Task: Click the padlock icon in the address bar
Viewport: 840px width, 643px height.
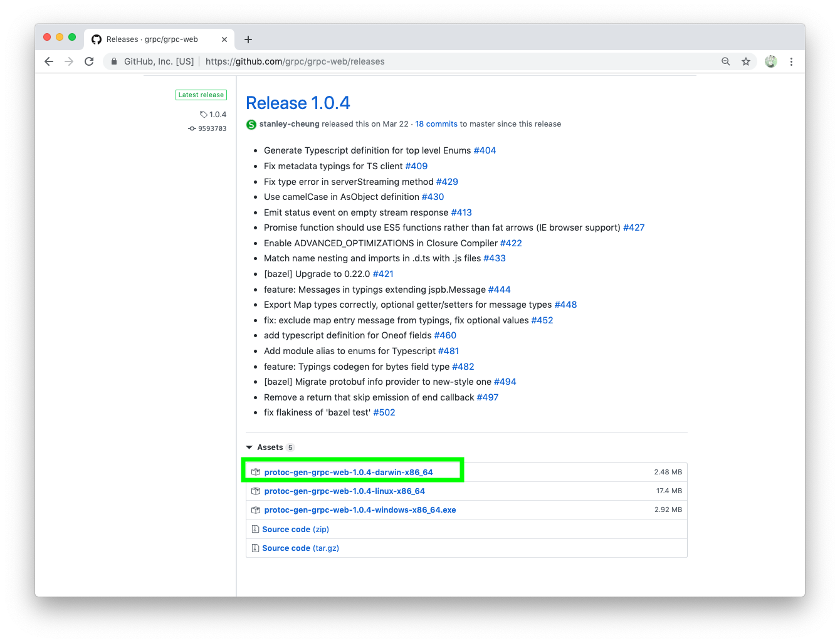Action: (x=113, y=61)
